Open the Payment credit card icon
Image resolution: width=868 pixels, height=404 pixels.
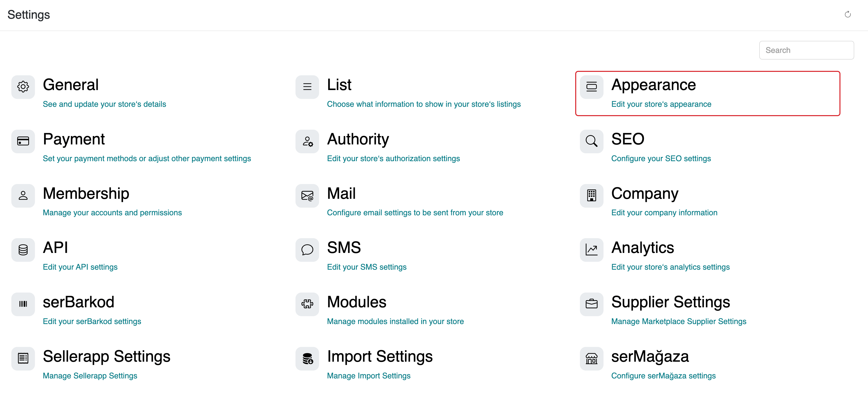coord(23,141)
